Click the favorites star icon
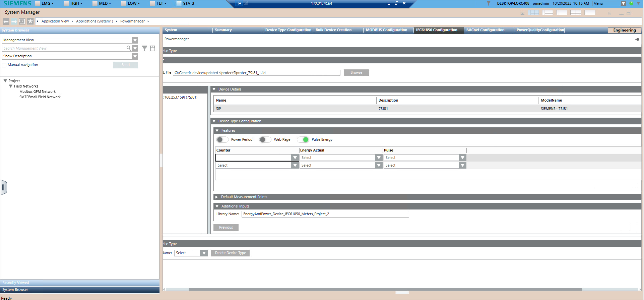The image size is (644, 300). [30, 21]
